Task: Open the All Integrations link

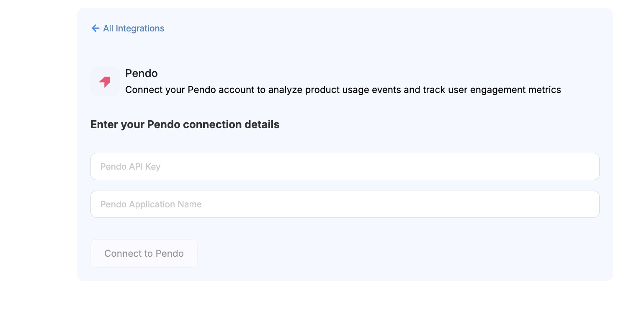Action: pos(133,28)
